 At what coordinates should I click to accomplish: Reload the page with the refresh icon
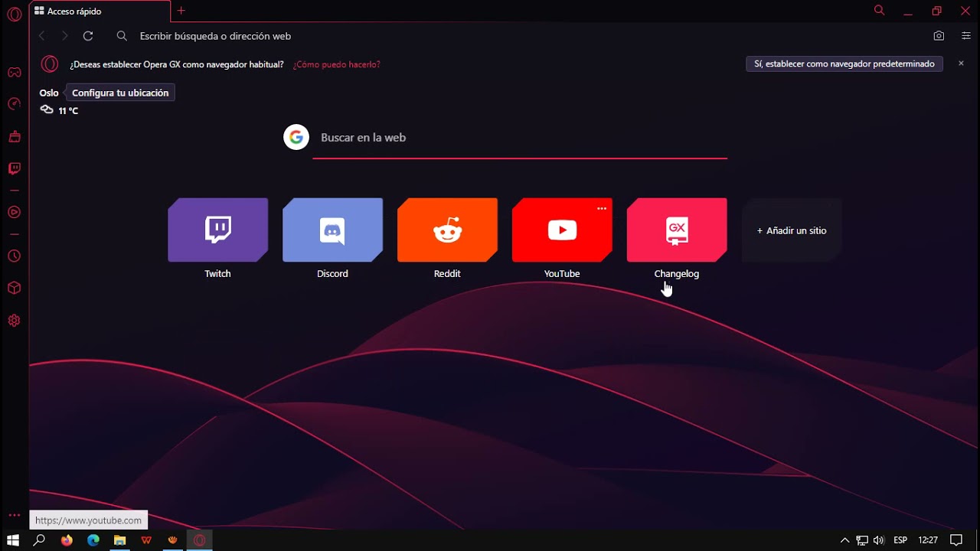88,36
